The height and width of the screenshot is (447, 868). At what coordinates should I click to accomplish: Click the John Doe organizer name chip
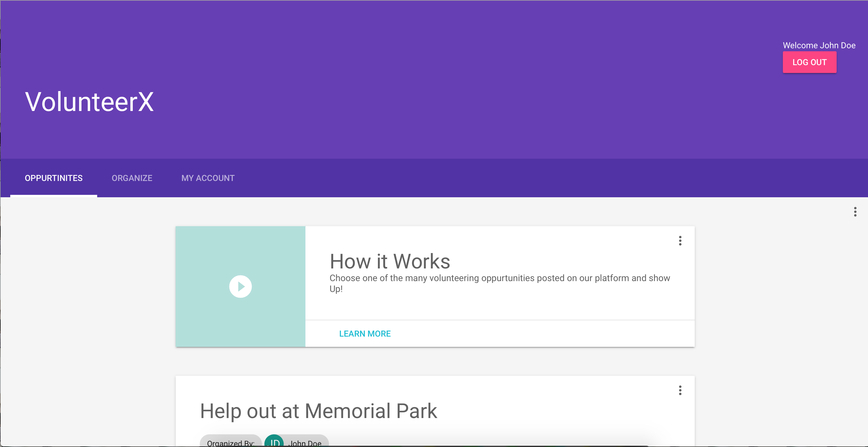(x=305, y=442)
